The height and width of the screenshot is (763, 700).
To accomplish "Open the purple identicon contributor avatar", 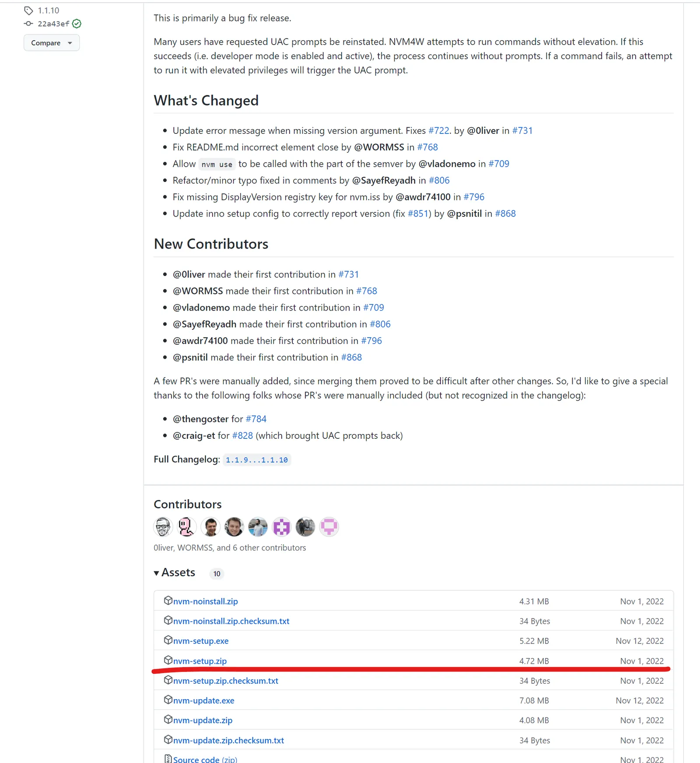I will coord(281,527).
